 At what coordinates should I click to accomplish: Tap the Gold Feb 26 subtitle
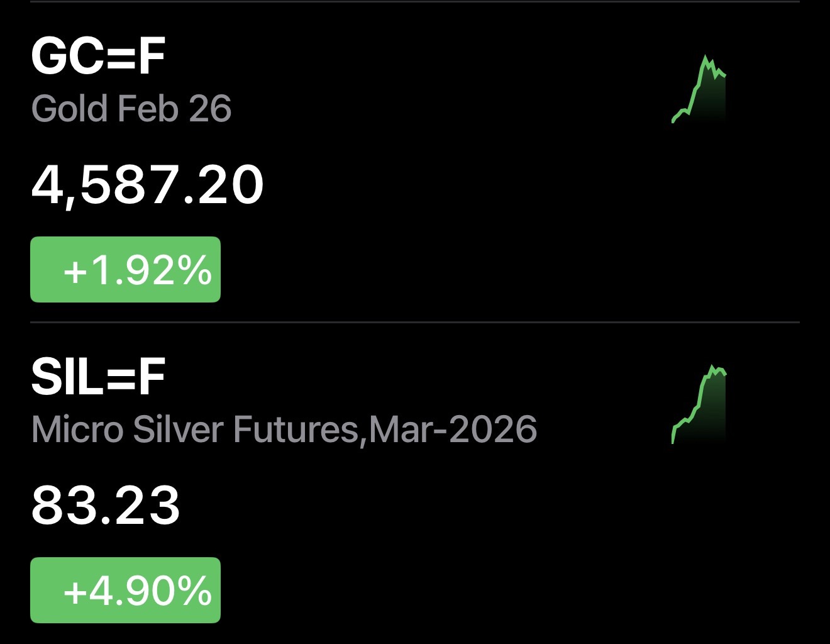tap(131, 108)
